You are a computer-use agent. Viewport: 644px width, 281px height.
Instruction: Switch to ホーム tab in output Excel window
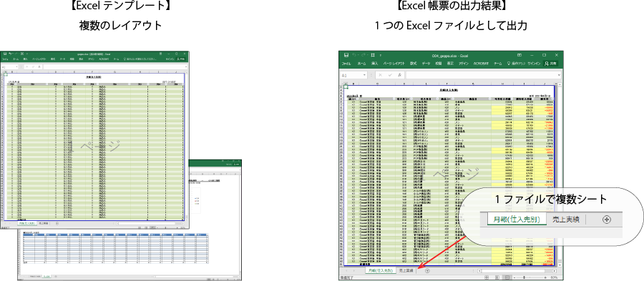[x=362, y=64]
